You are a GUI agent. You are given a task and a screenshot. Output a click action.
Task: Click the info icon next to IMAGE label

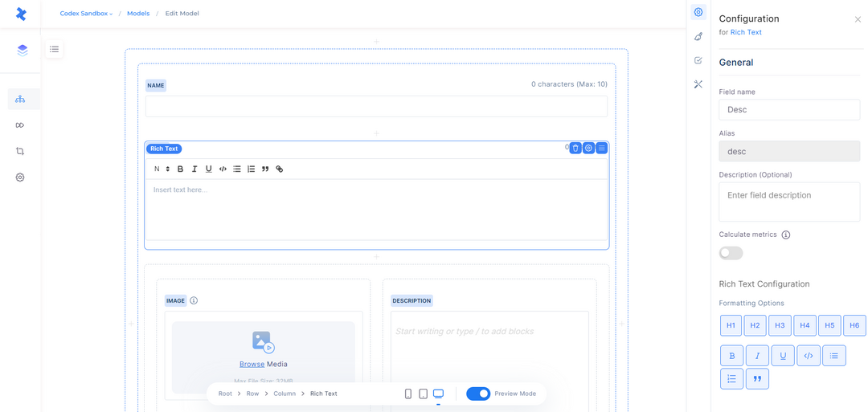click(x=194, y=301)
